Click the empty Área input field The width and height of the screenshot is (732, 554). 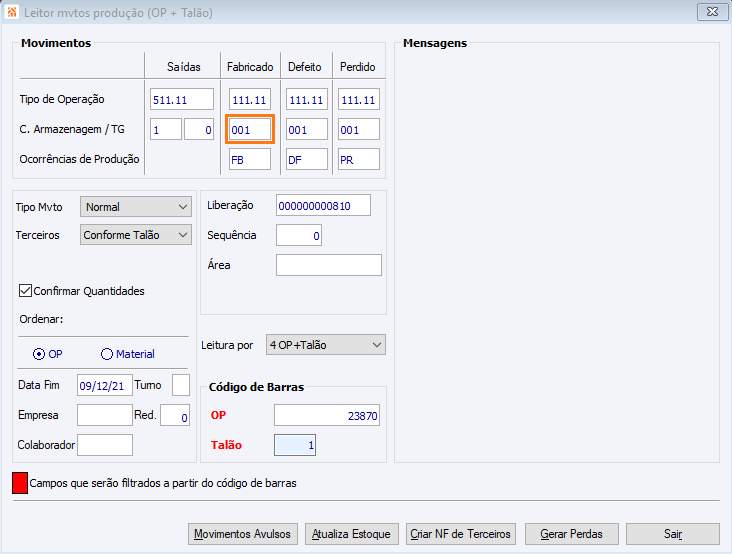329,265
